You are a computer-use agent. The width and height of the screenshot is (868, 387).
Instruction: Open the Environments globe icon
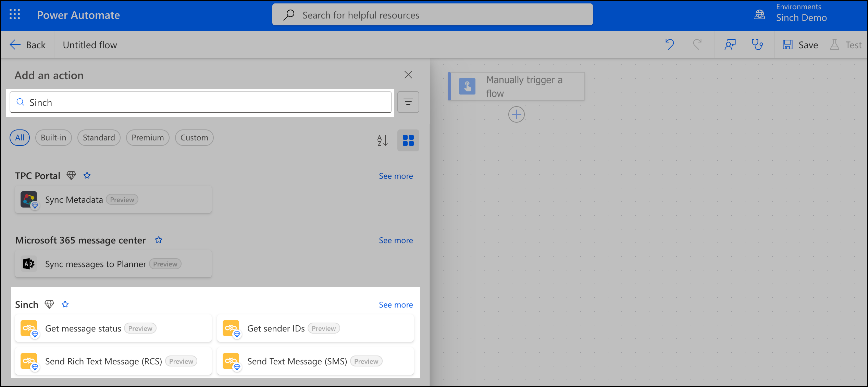(760, 15)
